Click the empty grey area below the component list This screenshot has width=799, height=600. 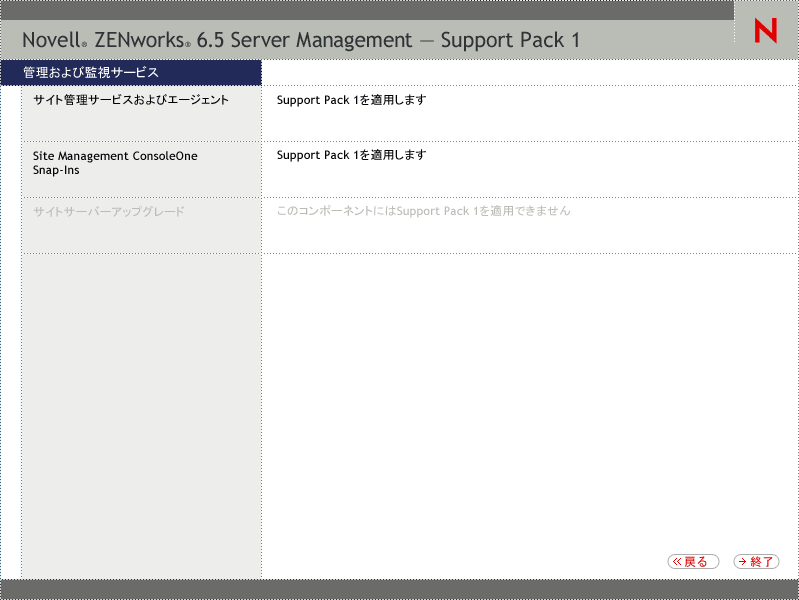point(141,410)
